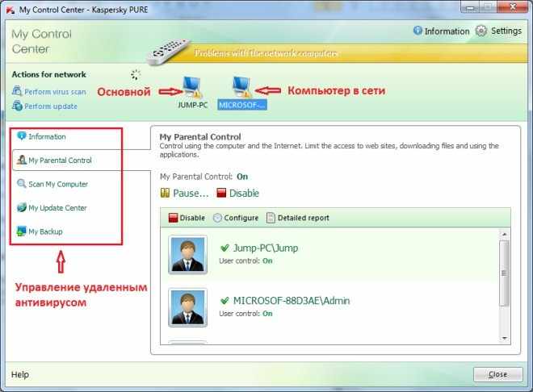Click the Perform update link
The image size is (533, 392).
pyautogui.click(x=51, y=106)
